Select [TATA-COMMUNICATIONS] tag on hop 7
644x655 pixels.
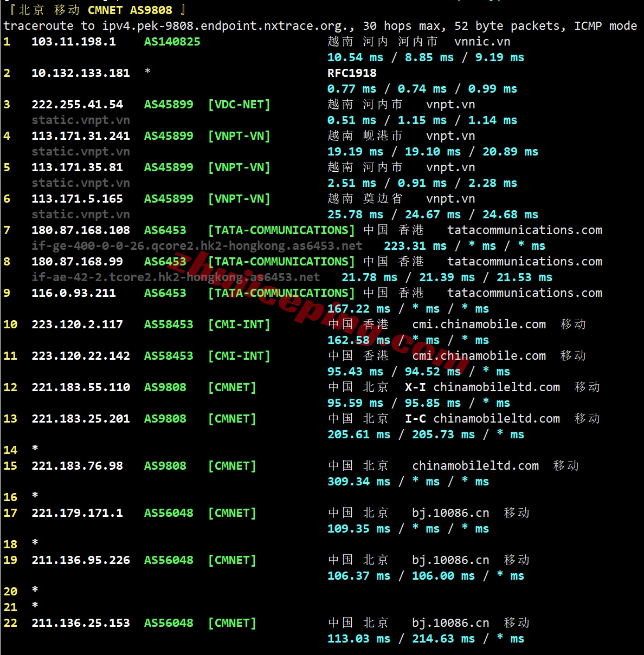coord(281,230)
